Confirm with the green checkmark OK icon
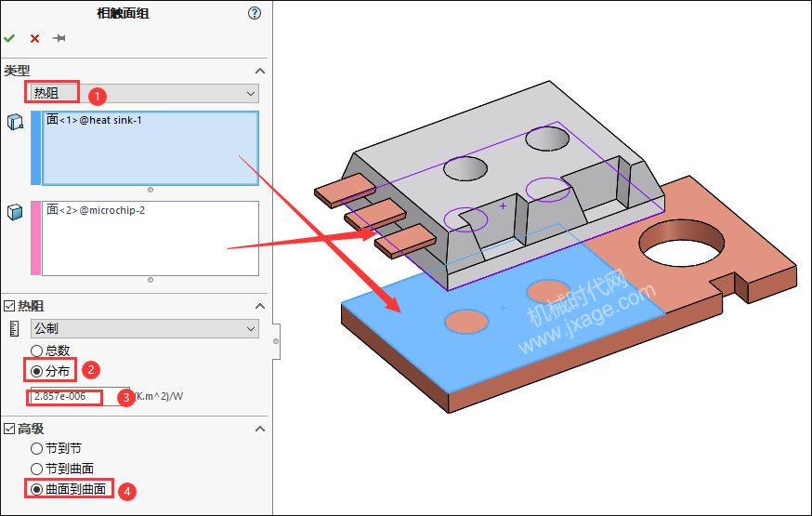 tap(9, 38)
